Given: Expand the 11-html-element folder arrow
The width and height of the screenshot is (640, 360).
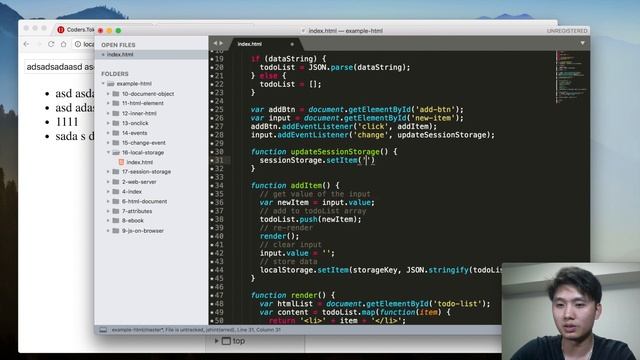Looking at the screenshot, I should 108,103.
